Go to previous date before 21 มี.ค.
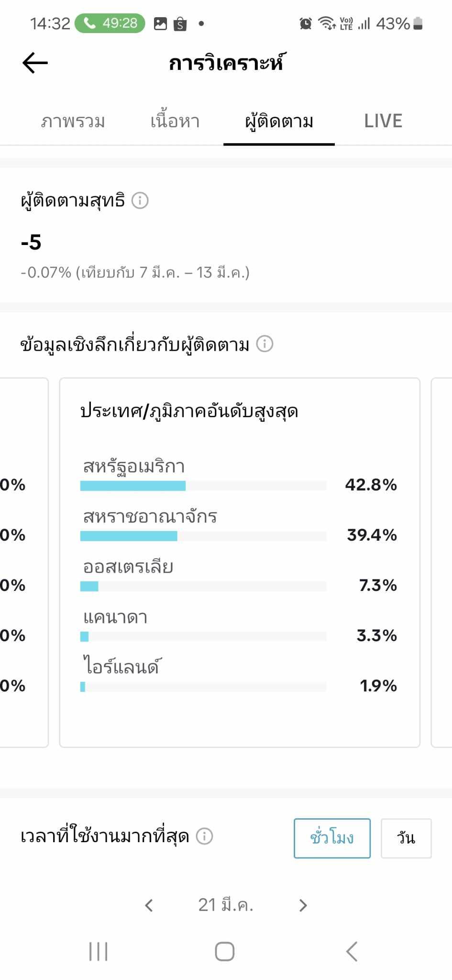Viewport: 452px width, 980px height. (149, 905)
